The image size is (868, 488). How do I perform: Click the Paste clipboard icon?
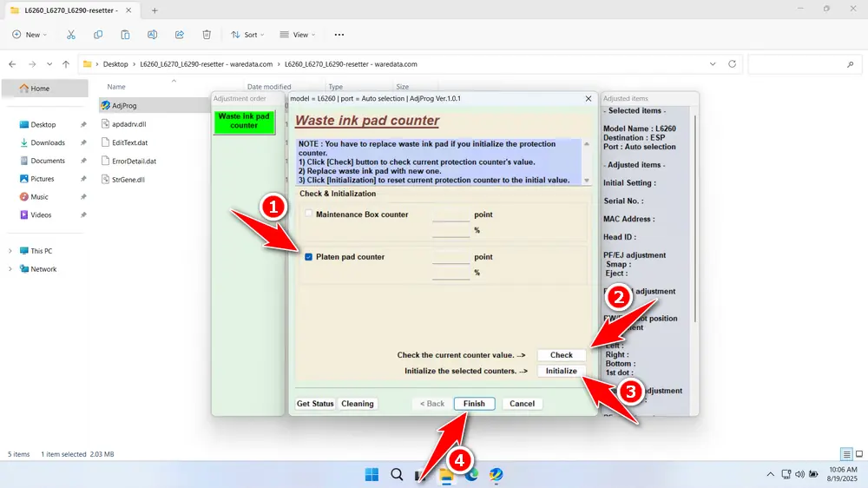[x=125, y=35]
